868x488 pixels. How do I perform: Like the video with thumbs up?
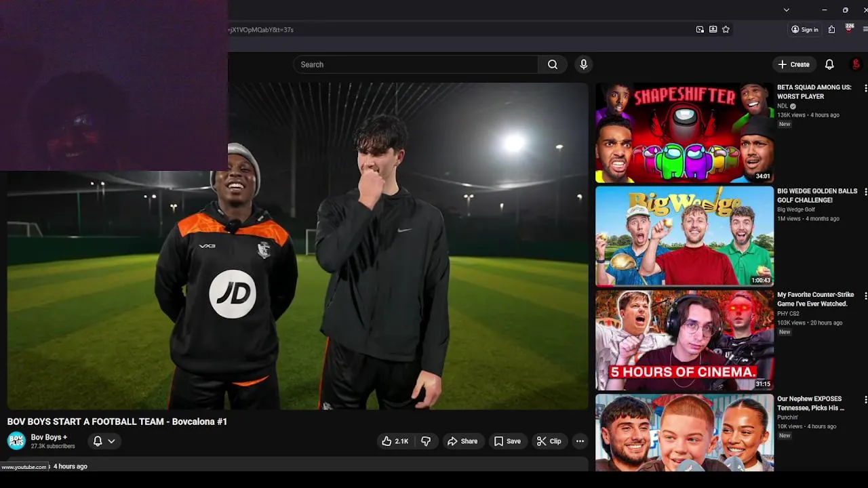pyautogui.click(x=395, y=441)
